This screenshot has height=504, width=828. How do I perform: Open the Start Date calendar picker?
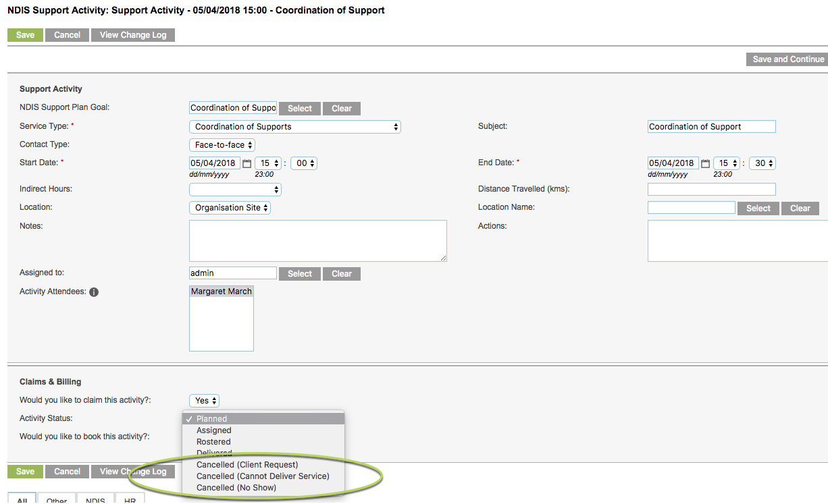247,163
